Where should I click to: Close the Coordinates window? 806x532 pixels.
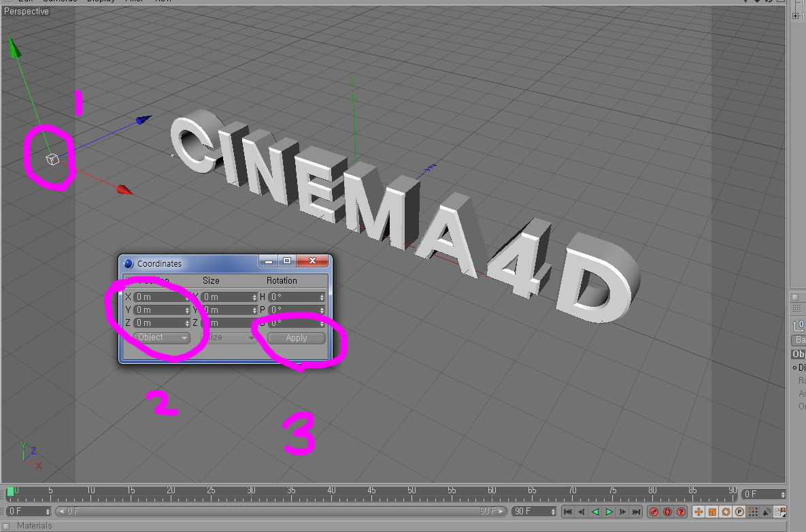point(312,261)
